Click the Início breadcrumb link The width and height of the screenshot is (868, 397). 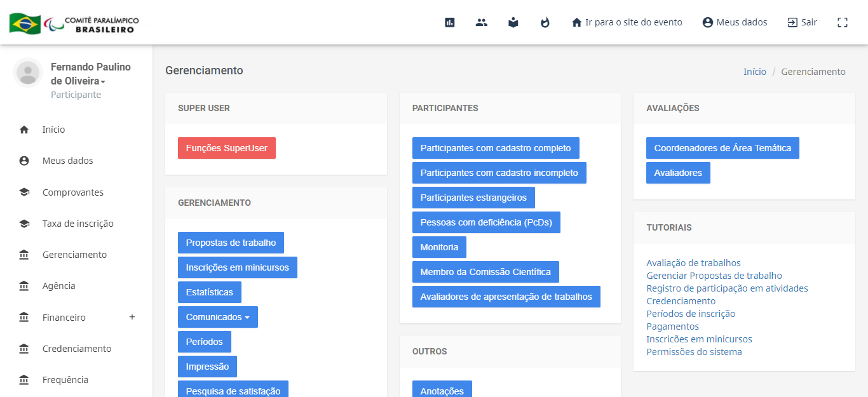tap(754, 72)
